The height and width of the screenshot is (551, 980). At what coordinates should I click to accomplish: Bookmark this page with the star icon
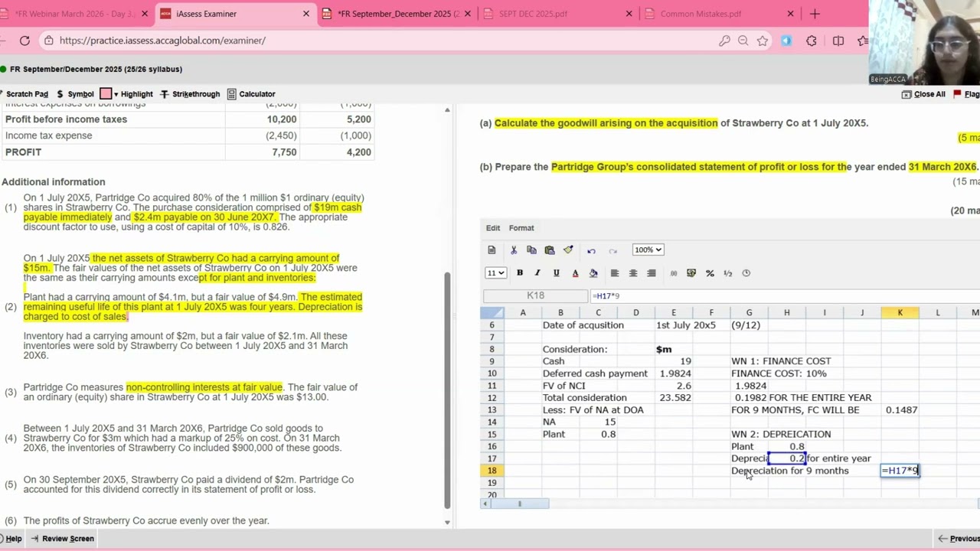point(762,41)
